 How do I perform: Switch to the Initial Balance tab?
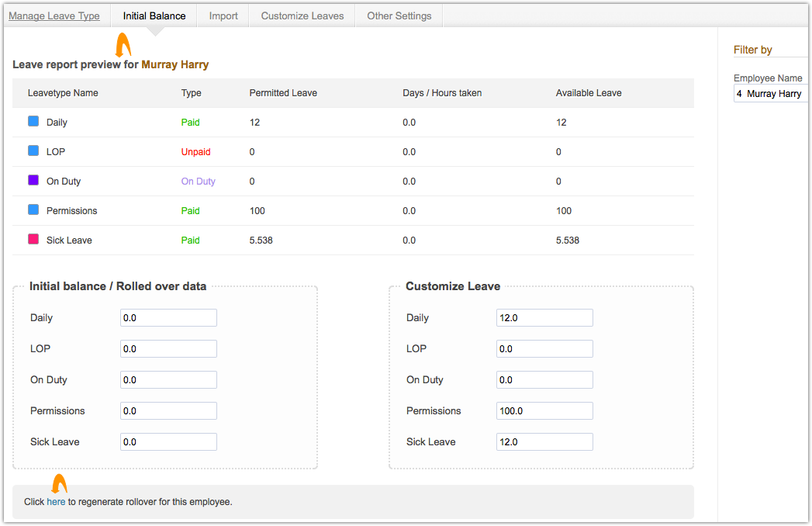pyautogui.click(x=154, y=16)
